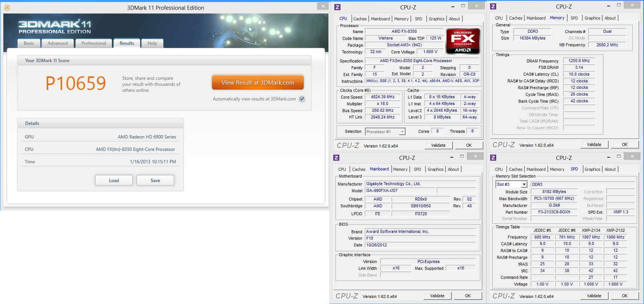Go to the Professional tab in 3DMark 11
644x304 pixels.
(94, 43)
